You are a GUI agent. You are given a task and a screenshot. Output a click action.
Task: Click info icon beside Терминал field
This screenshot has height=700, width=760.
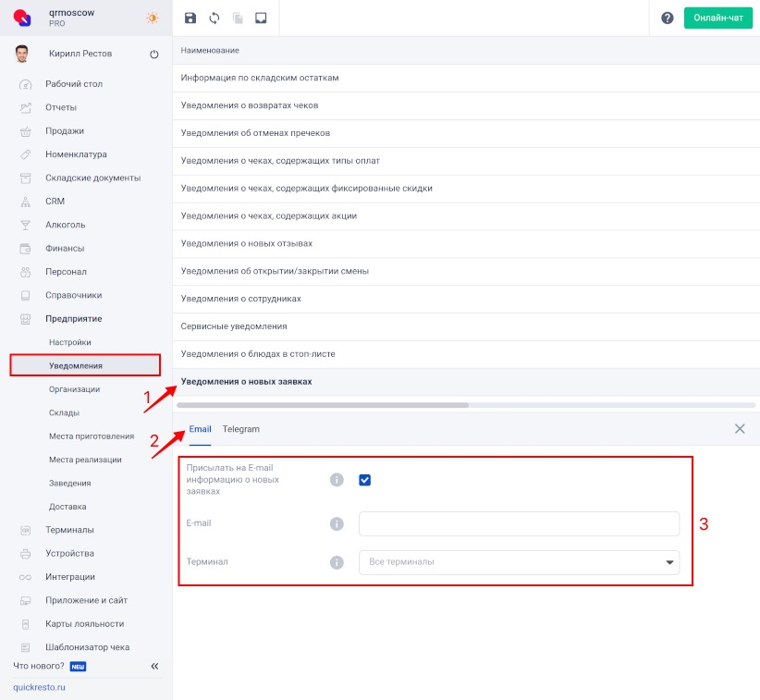point(337,562)
